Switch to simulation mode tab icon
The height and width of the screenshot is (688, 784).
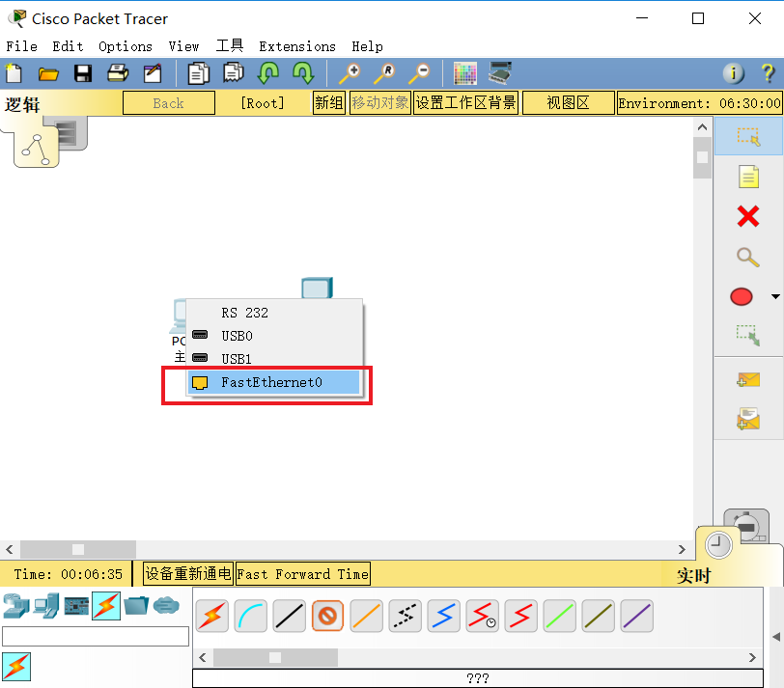(x=748, y=526)
